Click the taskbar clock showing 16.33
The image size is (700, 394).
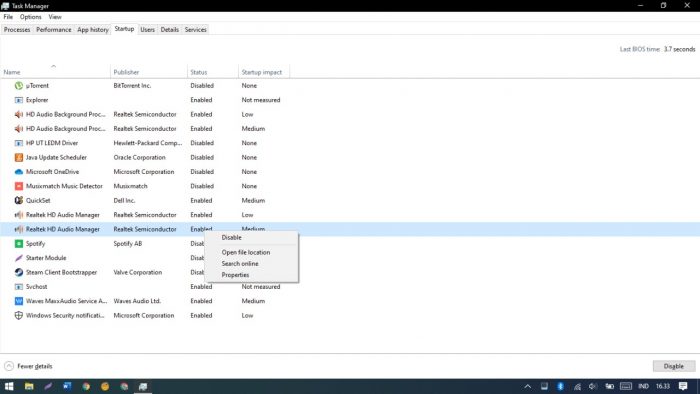tap(663, 386)
